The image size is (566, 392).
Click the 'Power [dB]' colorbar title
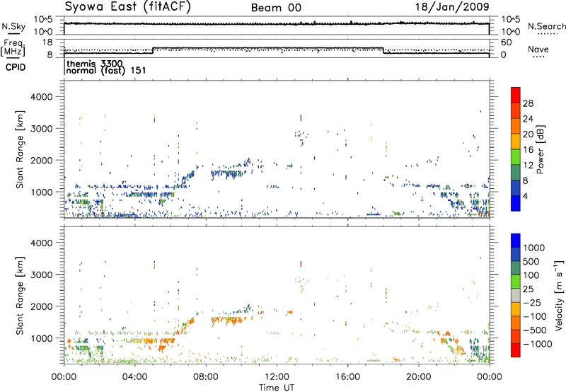click(541, 149)
